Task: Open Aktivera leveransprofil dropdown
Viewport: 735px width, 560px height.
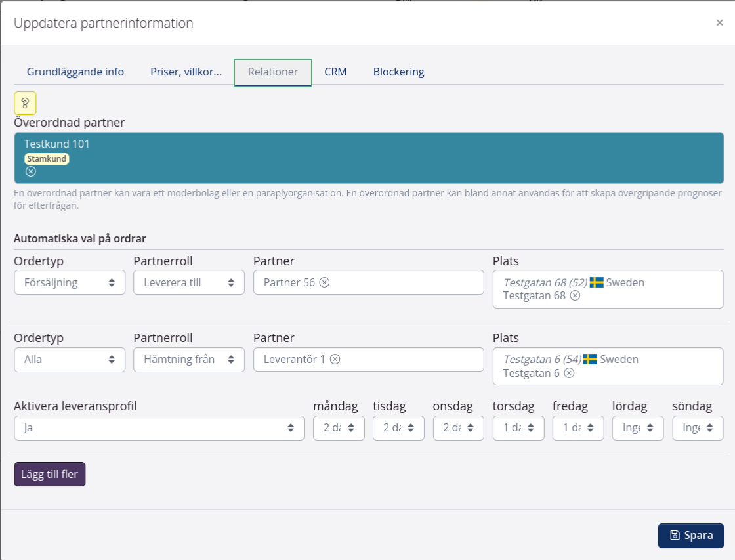Action: coord(159,427)
